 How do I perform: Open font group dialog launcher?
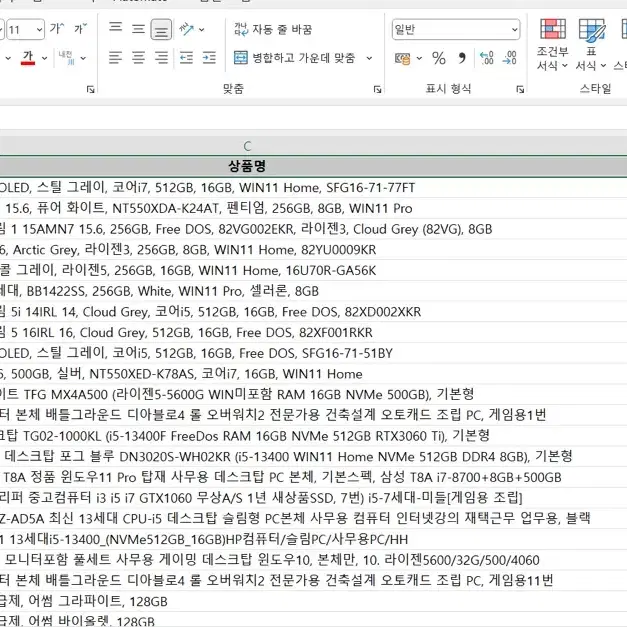pos(90,89)
